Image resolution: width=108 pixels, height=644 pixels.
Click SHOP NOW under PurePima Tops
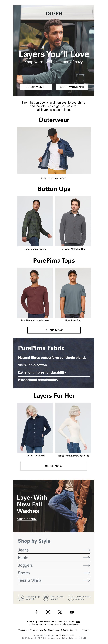coord(54,330)
